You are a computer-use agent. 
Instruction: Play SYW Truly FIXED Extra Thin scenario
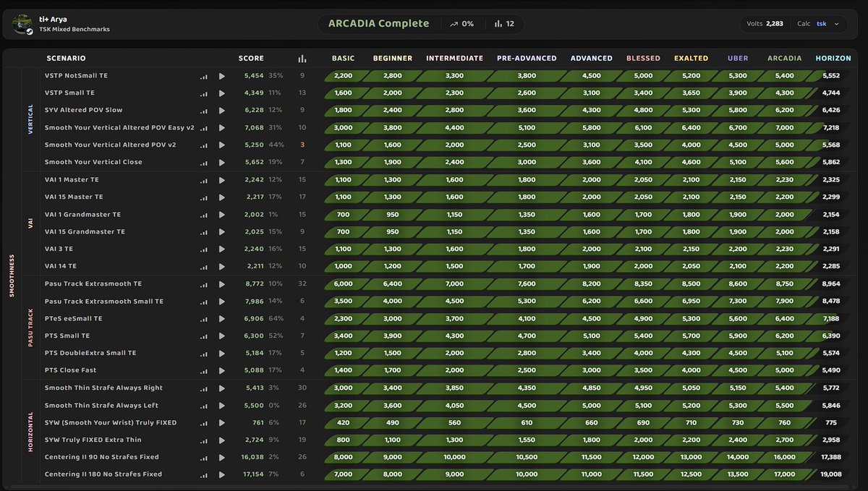coord(221,440)
